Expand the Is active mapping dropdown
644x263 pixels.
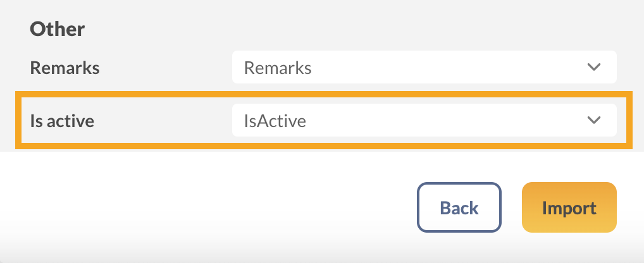(424, 120)
